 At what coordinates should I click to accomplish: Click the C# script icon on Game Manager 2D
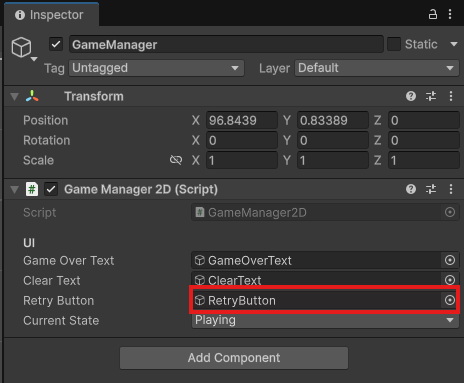[x=32, y=189]
